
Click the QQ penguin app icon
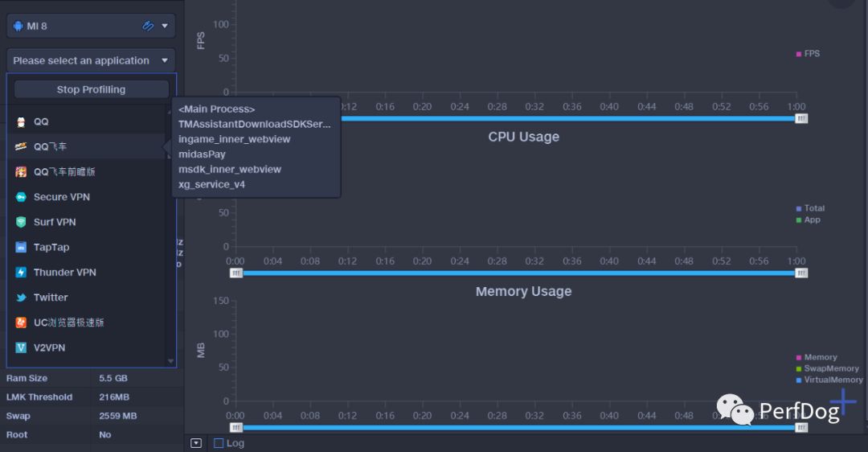(x=21, y=121)
